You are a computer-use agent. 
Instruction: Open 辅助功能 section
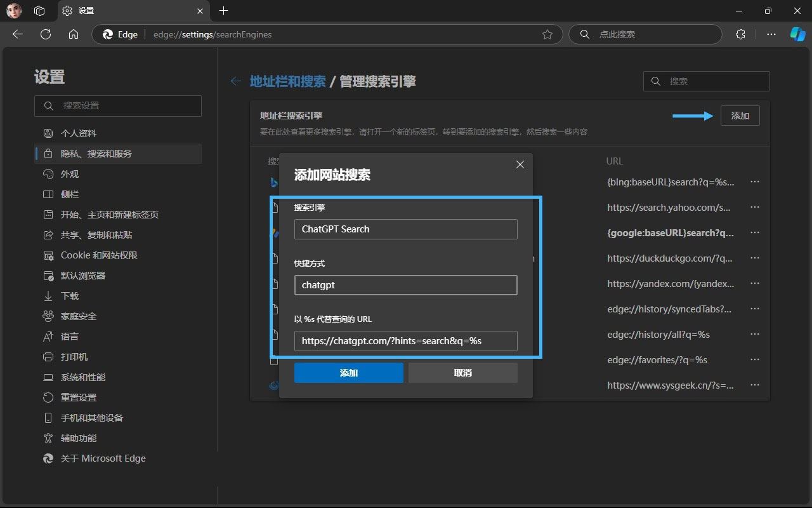(118, 438)
